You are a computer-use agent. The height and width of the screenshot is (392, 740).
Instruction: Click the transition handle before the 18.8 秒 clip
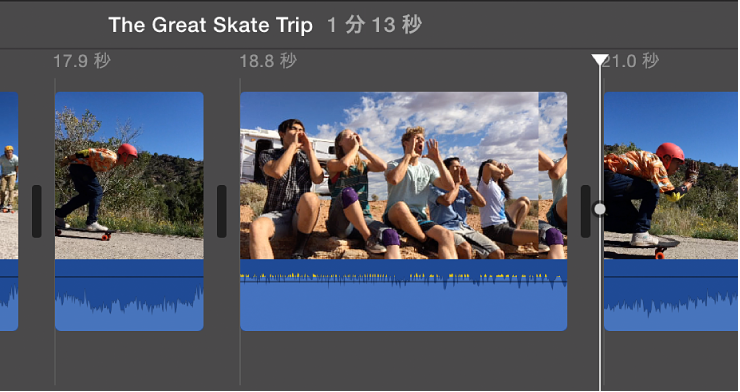221,211
